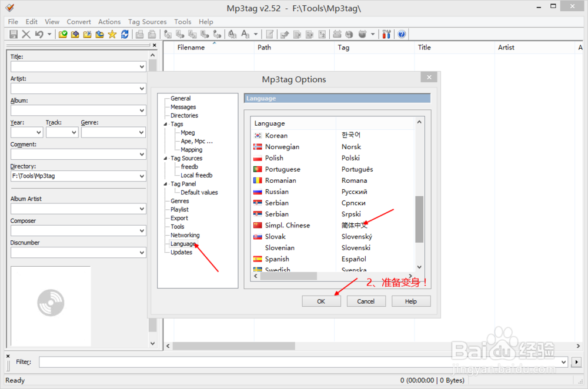
Task: Click the Export arrow toolbar icon
Action: pyautogui.click(x=285, y=34)
